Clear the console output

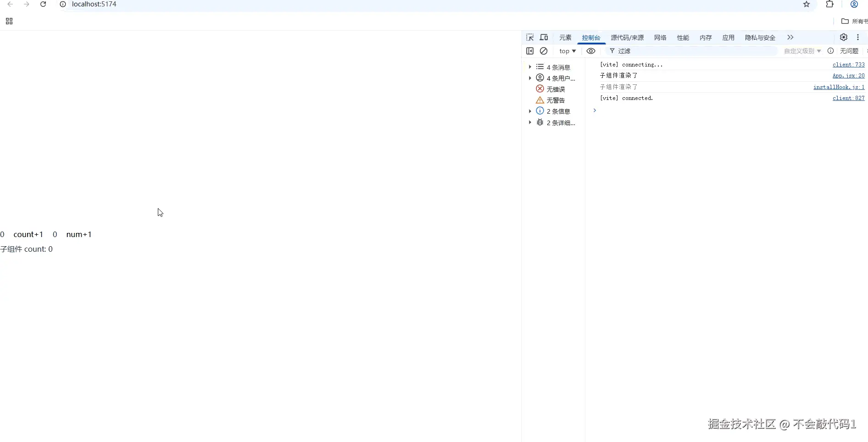pos(544,51)
